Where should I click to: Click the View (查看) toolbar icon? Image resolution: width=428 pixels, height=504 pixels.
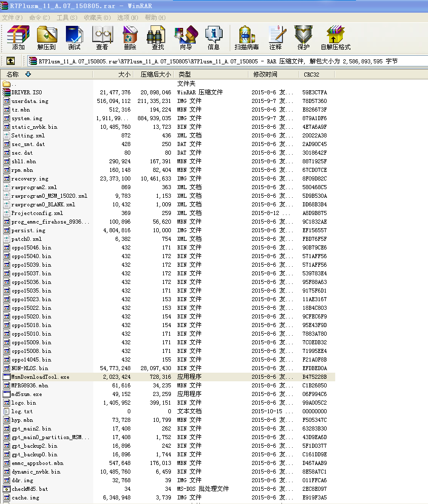102,38
